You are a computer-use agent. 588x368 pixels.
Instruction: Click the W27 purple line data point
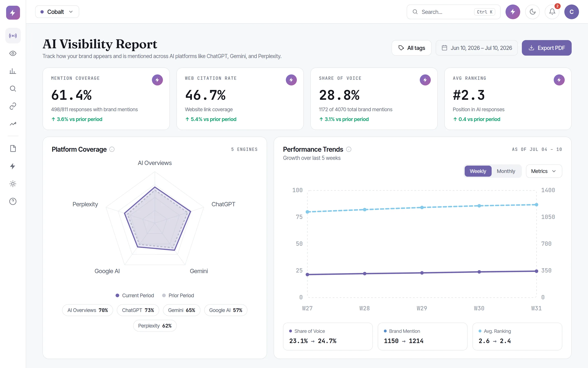(307, 275)
